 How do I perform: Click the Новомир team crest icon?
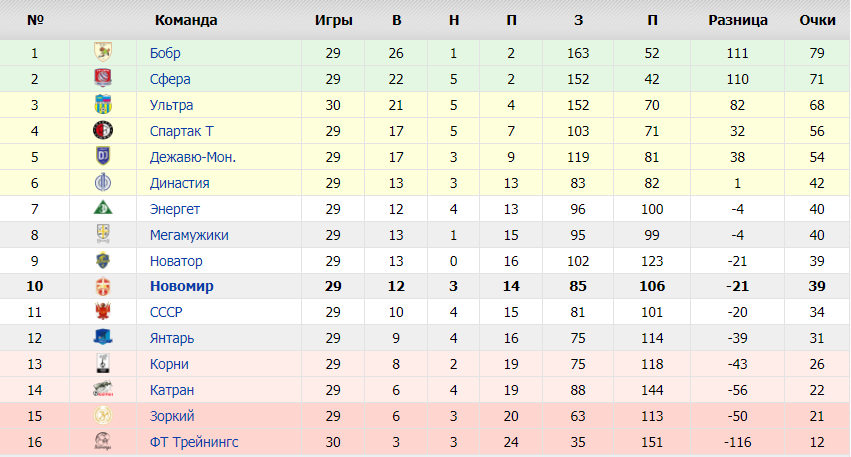[x=102, y=287]
